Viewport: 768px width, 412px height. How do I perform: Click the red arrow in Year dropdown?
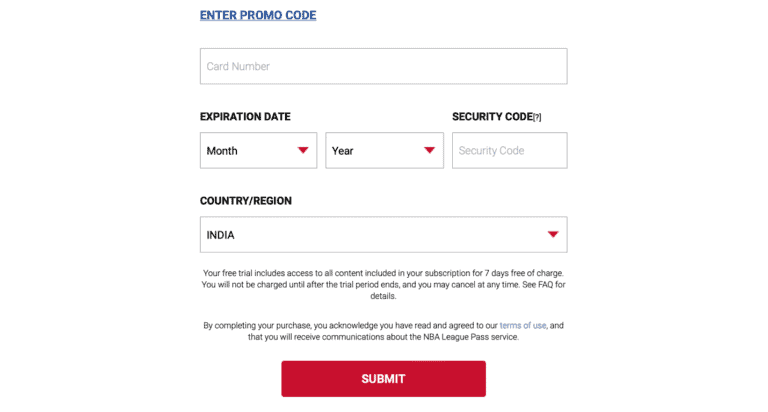[430, 151]
